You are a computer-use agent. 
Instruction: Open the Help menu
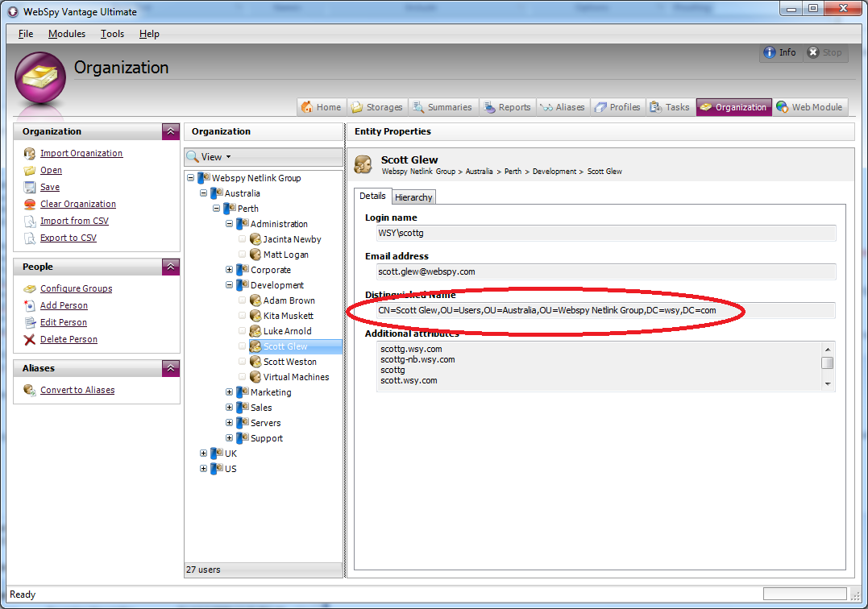coord(149,34)
